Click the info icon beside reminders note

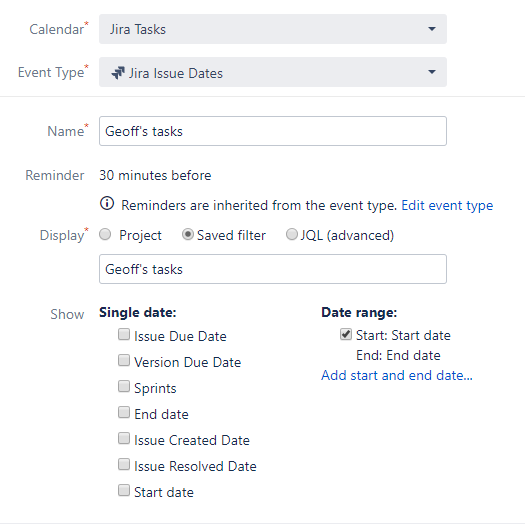coord(107,203)
